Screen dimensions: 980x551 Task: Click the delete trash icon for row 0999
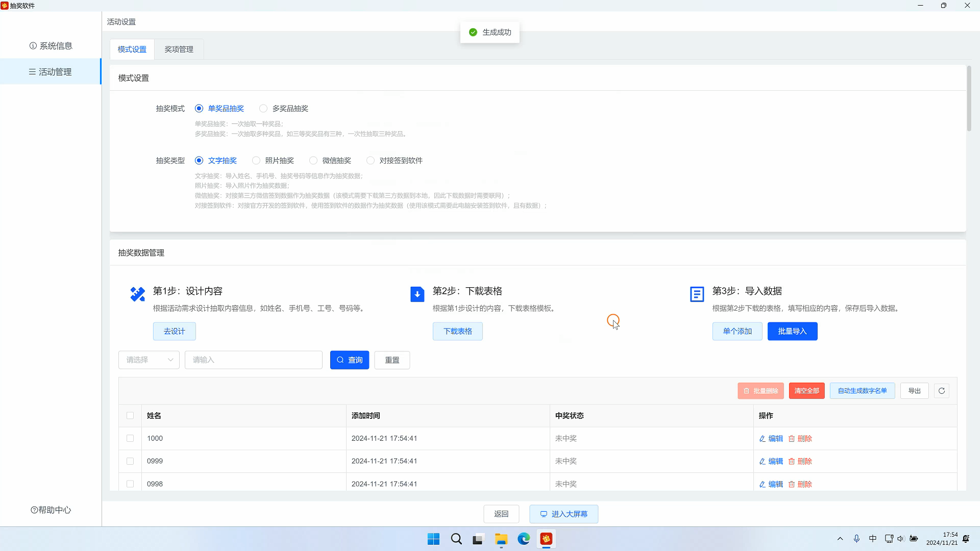[x=791, y=461]
